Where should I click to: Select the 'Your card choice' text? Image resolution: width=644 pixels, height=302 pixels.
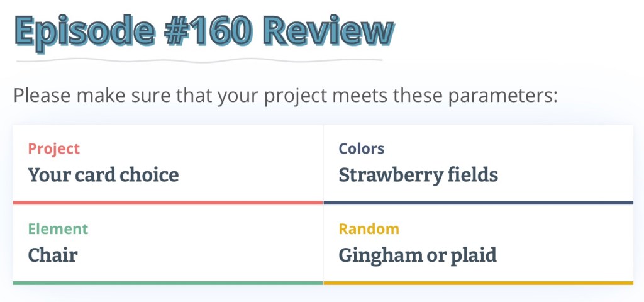[x=103, y=174]
